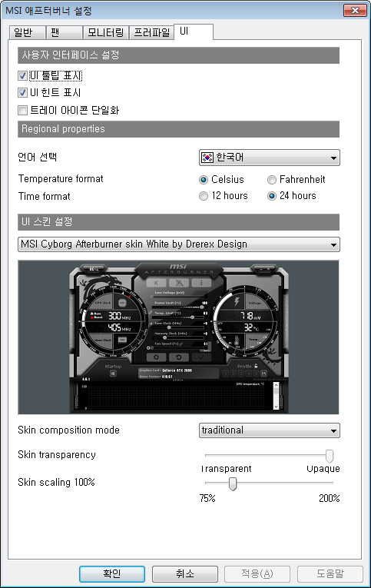Open the UI skin selection dropdown
Screen dimensions: 371x588
coord(179,244)
